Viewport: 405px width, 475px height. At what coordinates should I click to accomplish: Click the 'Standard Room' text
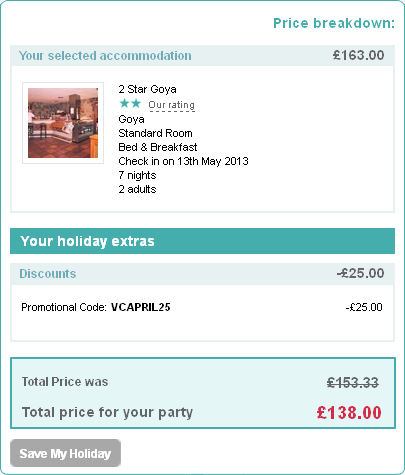[155, 133]
